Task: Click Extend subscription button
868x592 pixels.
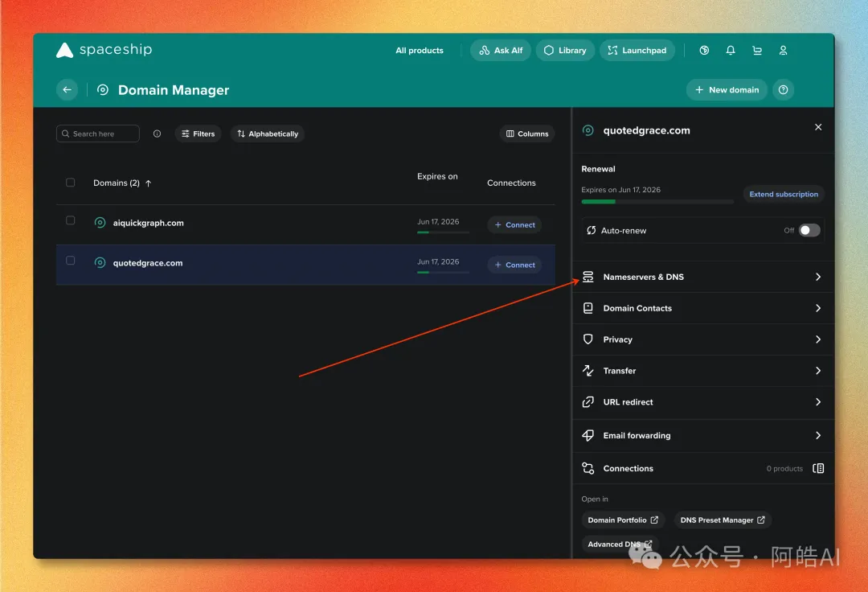Action: pos(784,194)
